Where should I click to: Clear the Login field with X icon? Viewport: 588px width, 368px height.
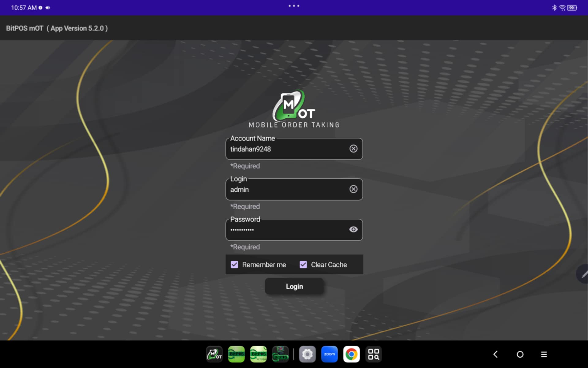(x=353, y=189)
